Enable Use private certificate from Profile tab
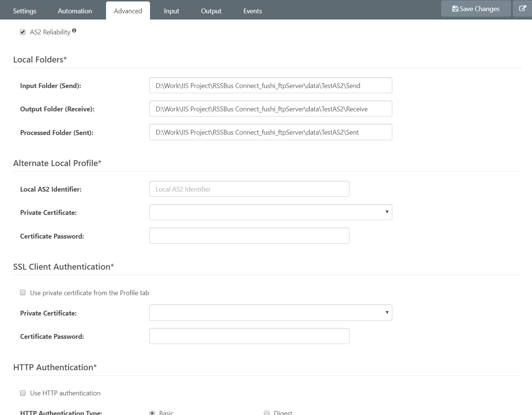532x415 pixels. pos(23,293)
